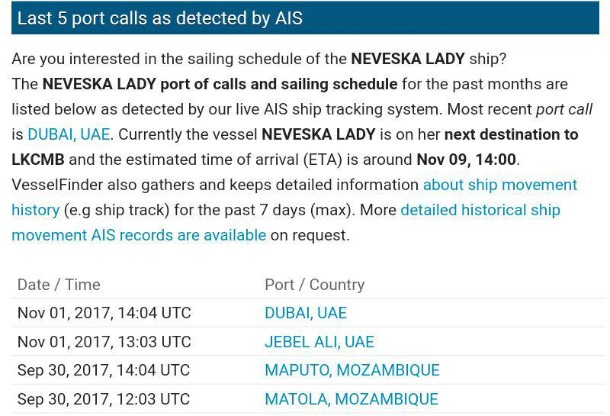Viewport: 610px width, 416px height.
Task: Select the Sep 30, 2017, 12:03 UTC date cell
Action: [x=103, y=399]
